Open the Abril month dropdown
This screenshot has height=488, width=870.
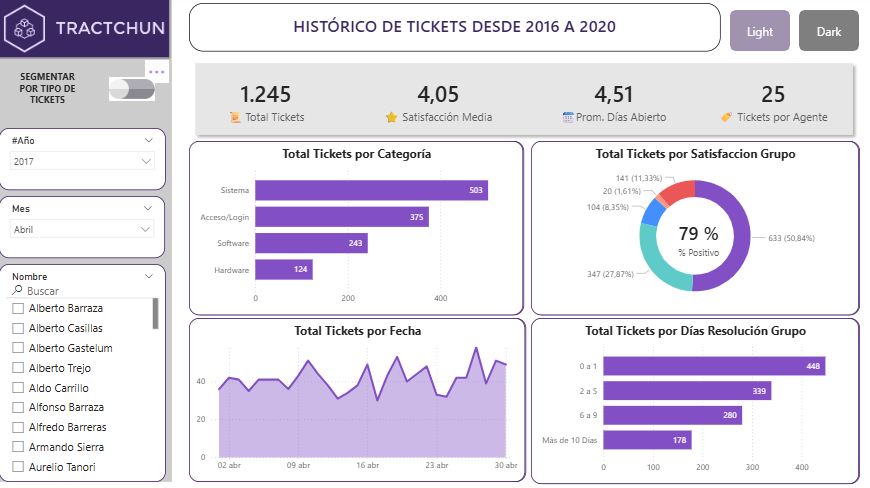pos(82,230)
